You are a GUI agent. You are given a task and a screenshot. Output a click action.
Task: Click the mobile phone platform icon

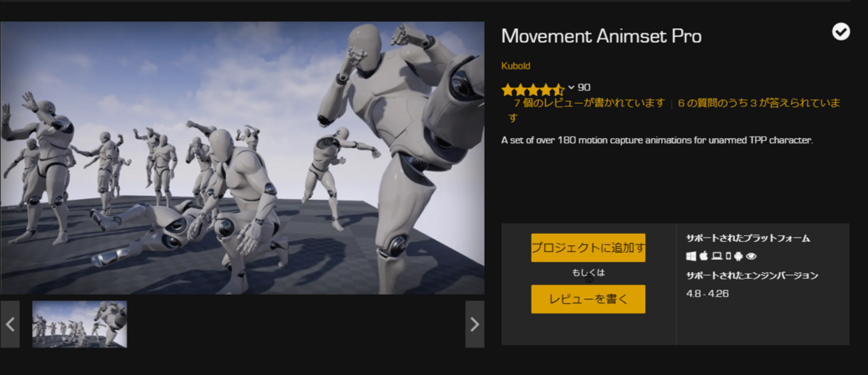(728, 256)
